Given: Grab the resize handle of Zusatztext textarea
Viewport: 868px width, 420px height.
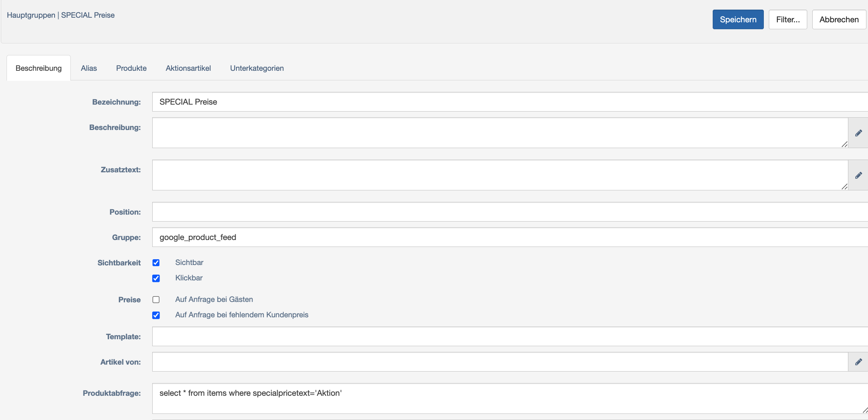Looking at the screenshot, I should pos(844,187).
